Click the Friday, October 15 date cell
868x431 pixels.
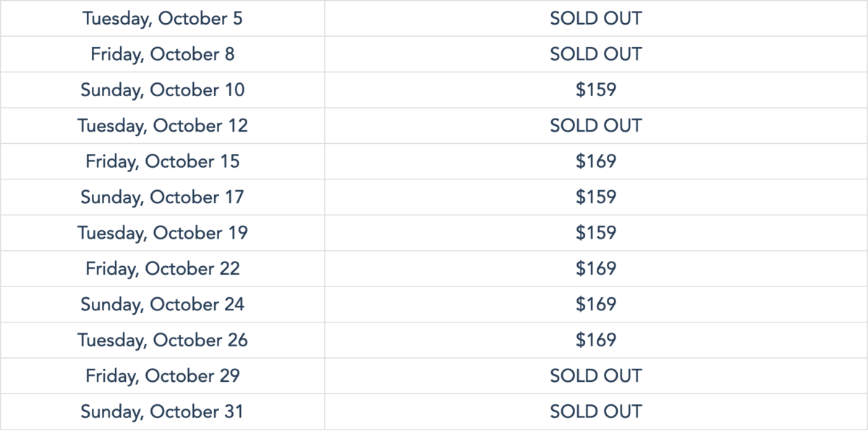[163, 161]
